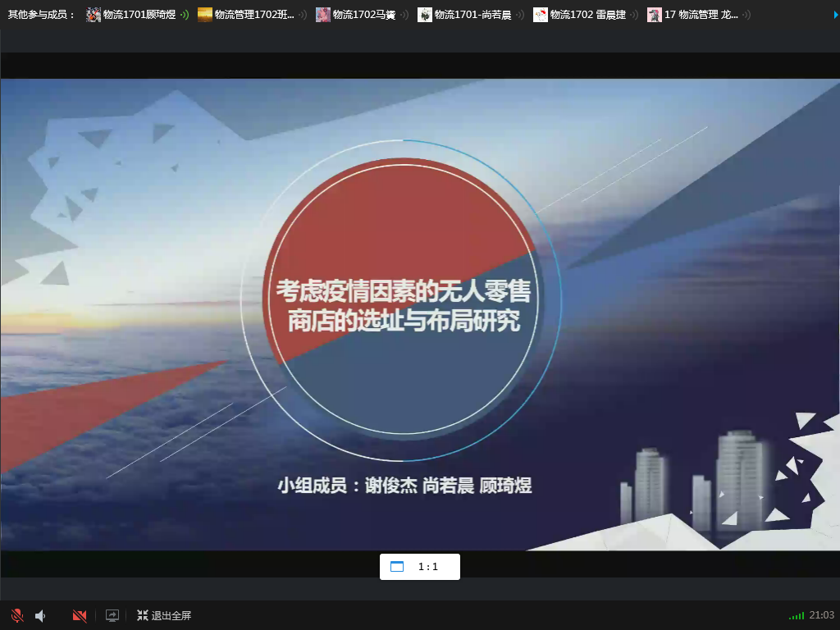This screenshot has width=840, height=630.
Task: Click the exit fullscreen arrows icon
Action: (142, 615)
